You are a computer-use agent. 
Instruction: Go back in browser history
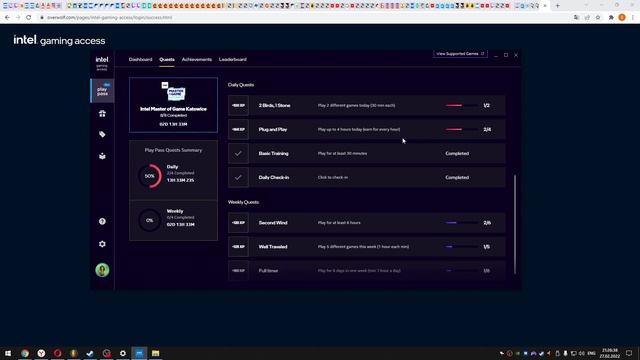(7, 18)
